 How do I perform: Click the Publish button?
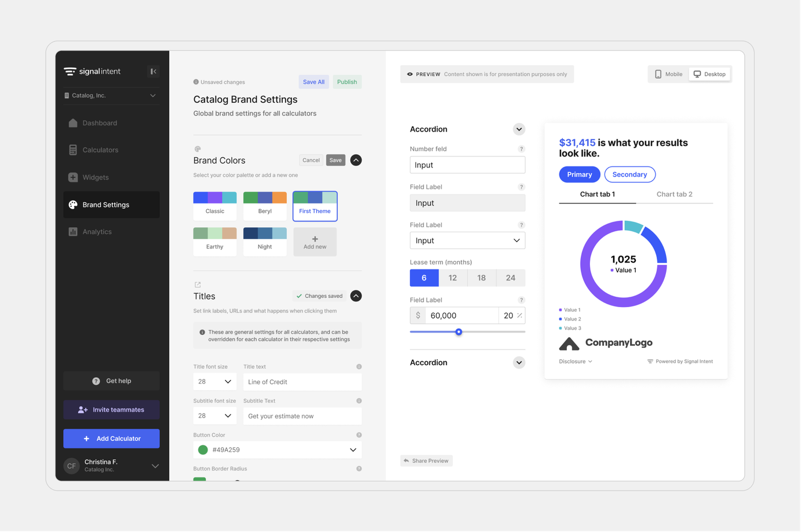click(347, 82)
